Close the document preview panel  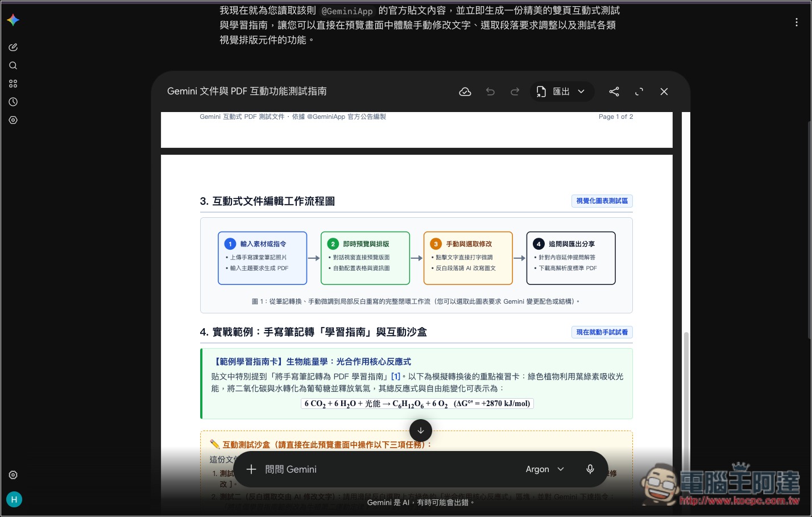pos(664,92)
